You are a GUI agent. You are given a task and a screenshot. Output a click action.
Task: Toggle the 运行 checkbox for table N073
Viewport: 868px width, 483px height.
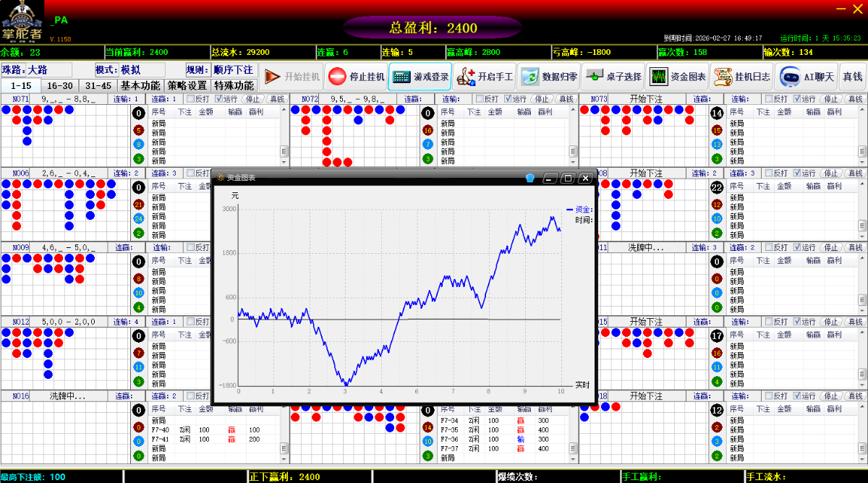[x=798, y=99]
